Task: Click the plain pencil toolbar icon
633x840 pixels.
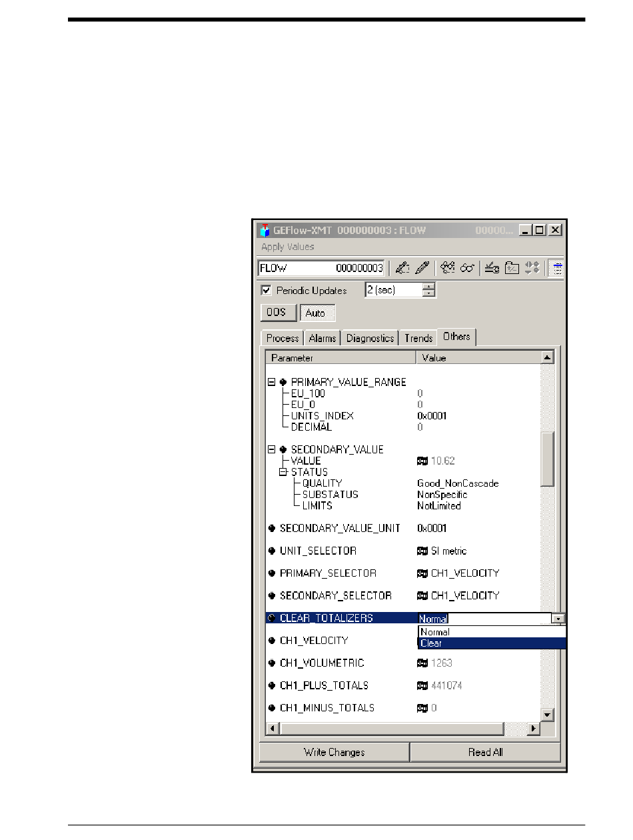Action: pos(422,268)
